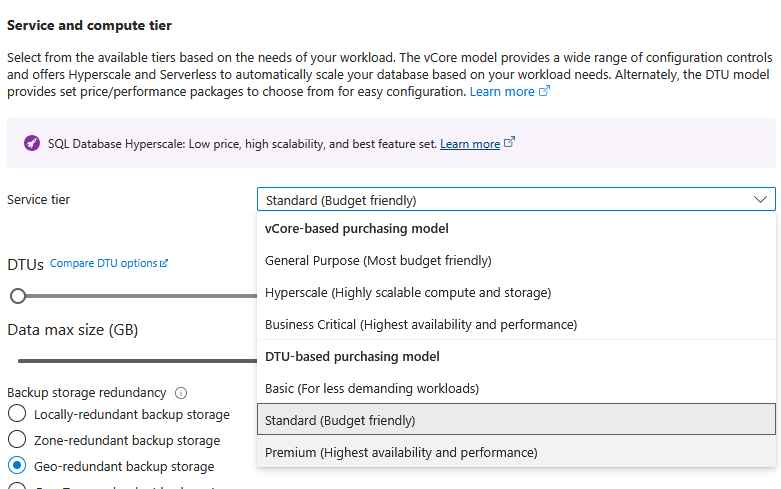Open Learn more link in Hyperscale banner
The width and height of the screenshot is (781, 489).
470,144
